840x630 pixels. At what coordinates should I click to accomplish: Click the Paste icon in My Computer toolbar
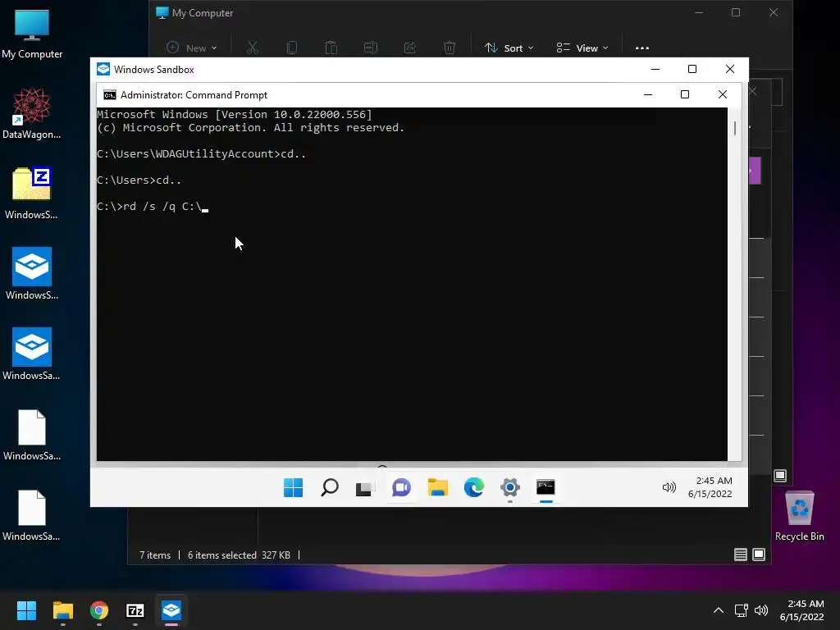click(x=331, y=48)
